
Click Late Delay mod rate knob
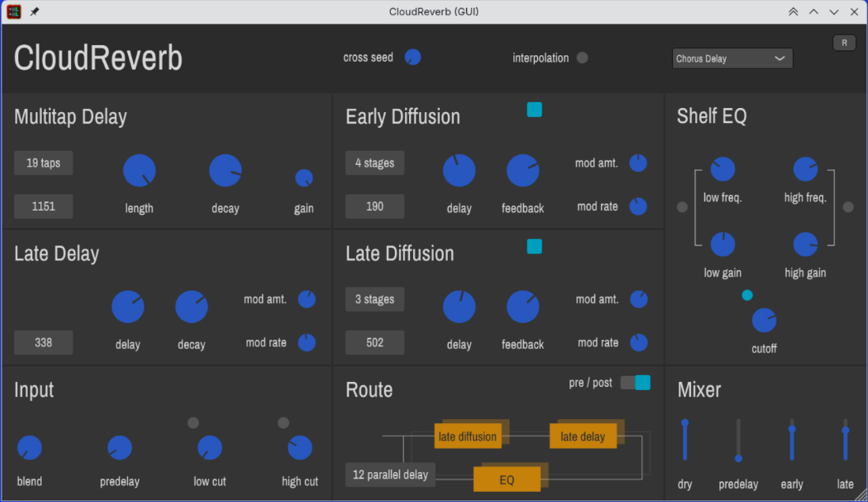pyautogui.click(x=306, y=342)
